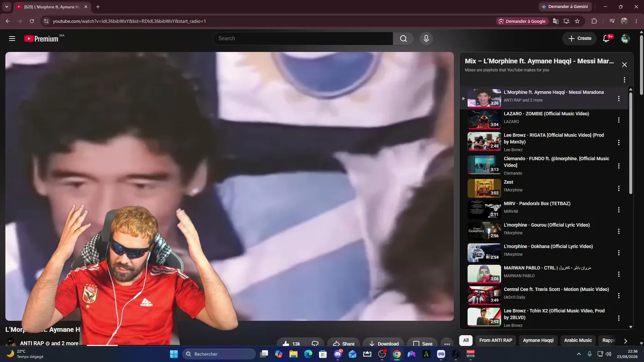Play L'morphine - Dokhana thumbnail

point(485,253)
